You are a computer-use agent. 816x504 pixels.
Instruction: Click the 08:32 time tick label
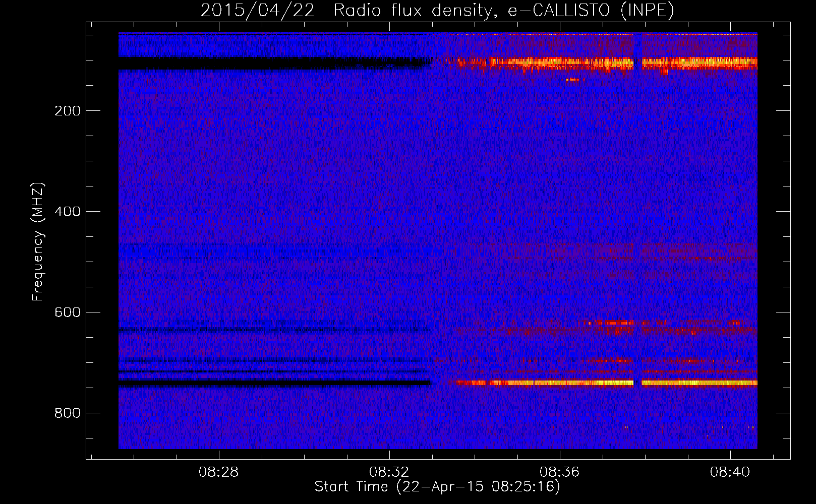tap(389, 472)
